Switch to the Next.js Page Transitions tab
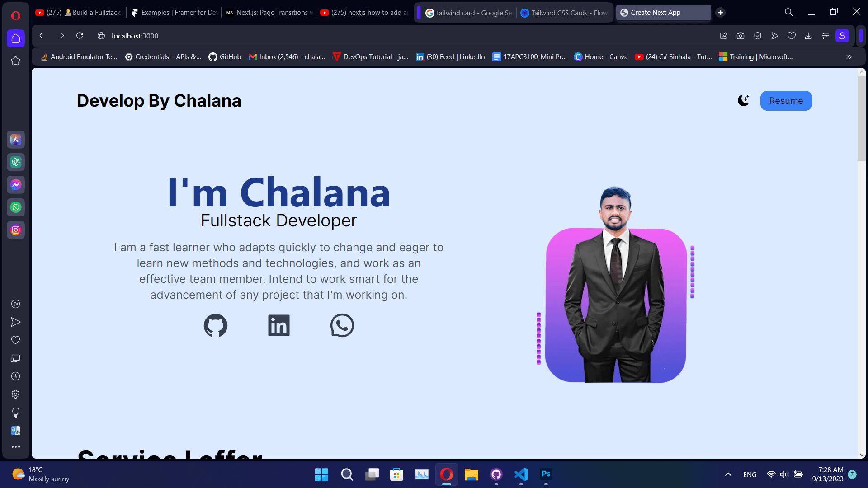Screen dimensions: 868x488 (269, 13)
